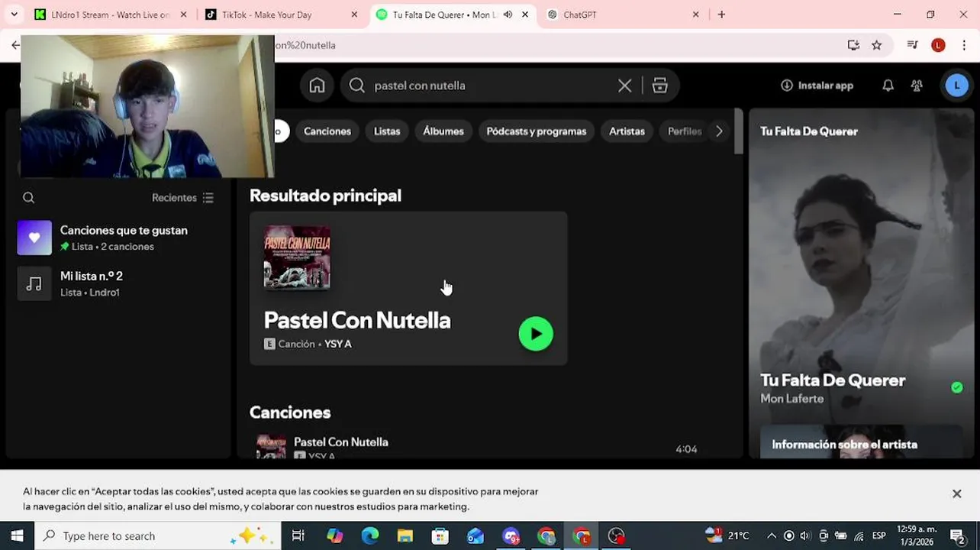Go back with the browser back arrow
Viewport: 980px width, 550px height.
click(15, 45)
